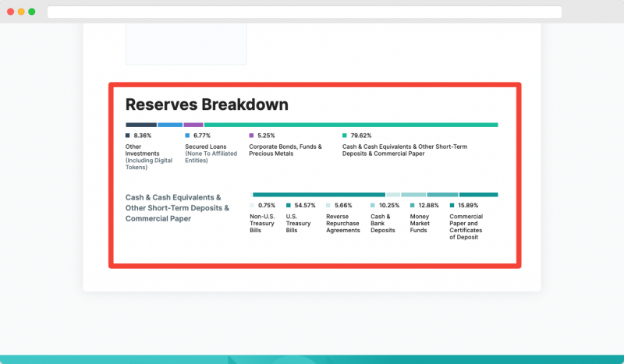Click the 0.75% value
This screenshot has width=624, height=364.
click(x=267, y=206)
